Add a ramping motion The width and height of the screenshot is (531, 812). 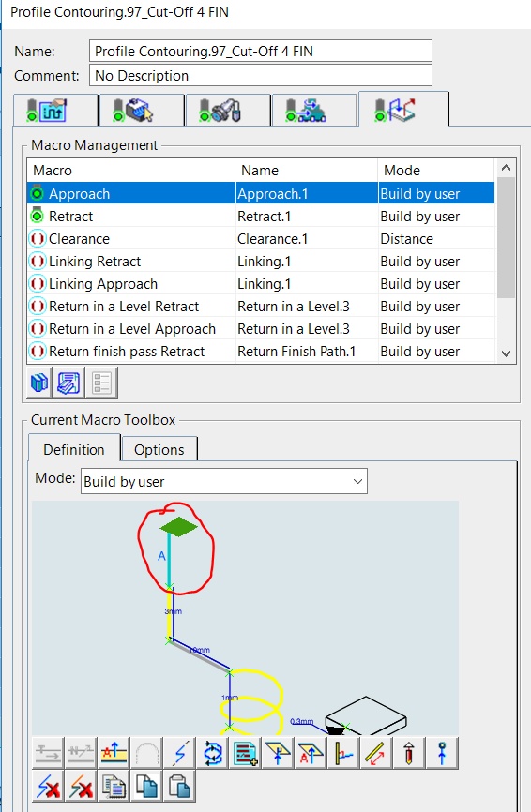[x=180, y=752]
